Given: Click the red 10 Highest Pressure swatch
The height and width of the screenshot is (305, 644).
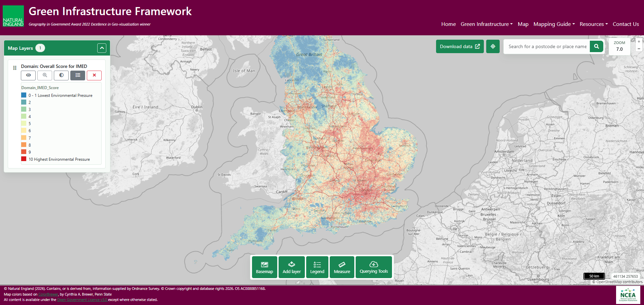Looking at the screenshot, I should (24, 159).
